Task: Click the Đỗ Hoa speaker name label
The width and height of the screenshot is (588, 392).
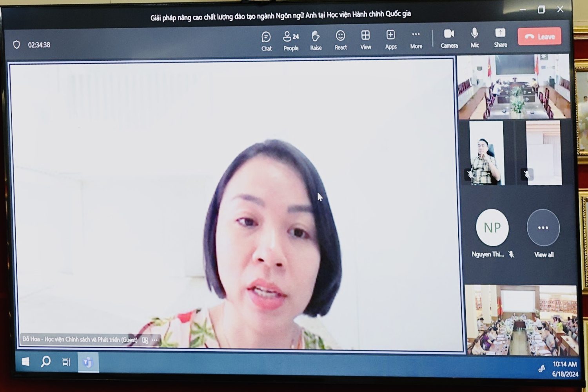Action: click(80, 340)
